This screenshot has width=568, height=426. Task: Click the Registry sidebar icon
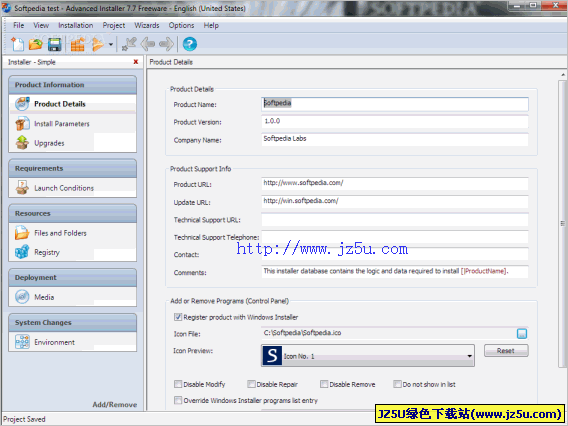22,252
